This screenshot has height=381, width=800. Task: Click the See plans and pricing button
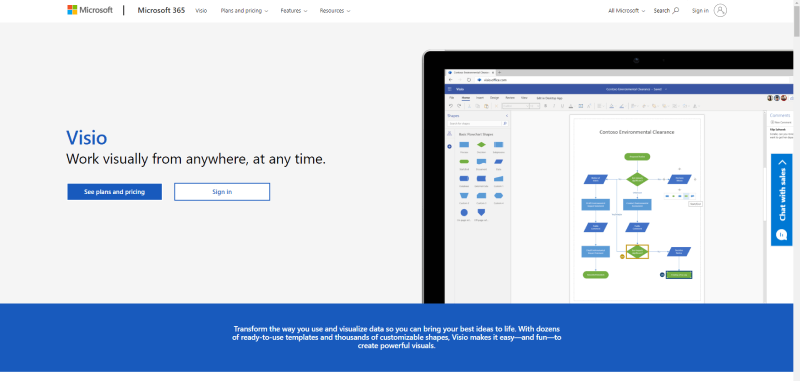[114, 192]
